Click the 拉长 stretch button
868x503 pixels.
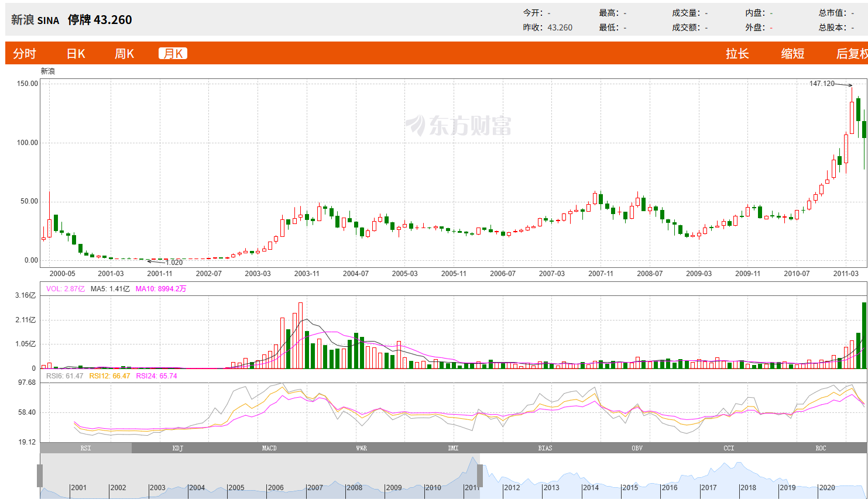click(x=737, y=54)
